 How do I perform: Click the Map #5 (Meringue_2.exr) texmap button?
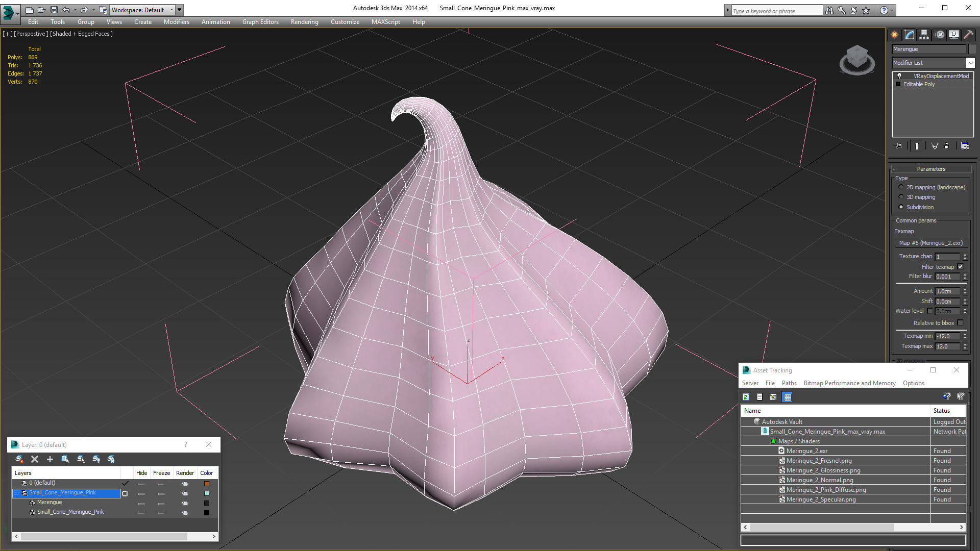[x=931, y=243]
